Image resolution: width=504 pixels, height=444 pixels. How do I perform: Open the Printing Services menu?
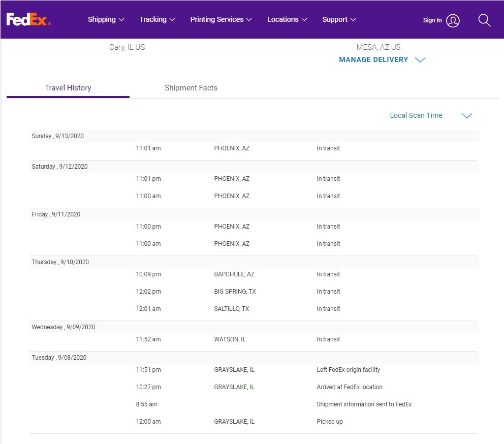[221, 19]
